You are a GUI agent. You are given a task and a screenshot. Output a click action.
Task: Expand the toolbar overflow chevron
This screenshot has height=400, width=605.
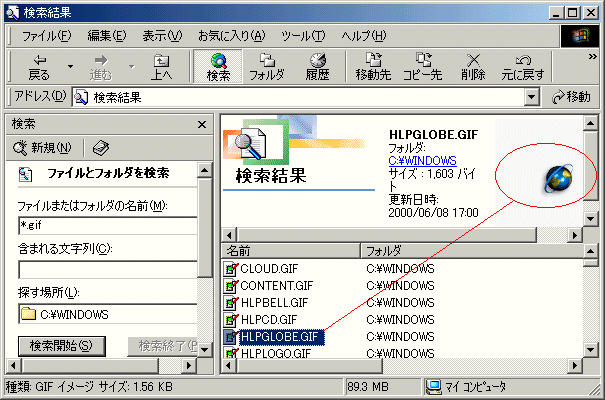click(592, 57)
